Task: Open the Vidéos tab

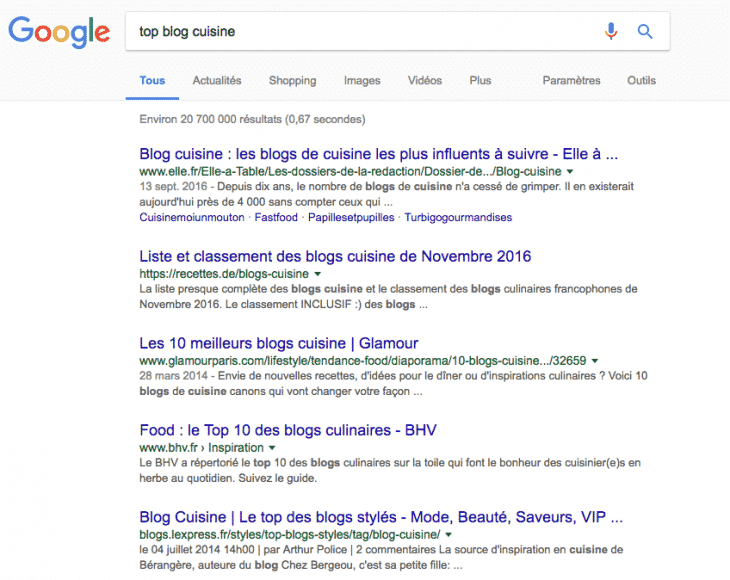Action: [425, 81]
